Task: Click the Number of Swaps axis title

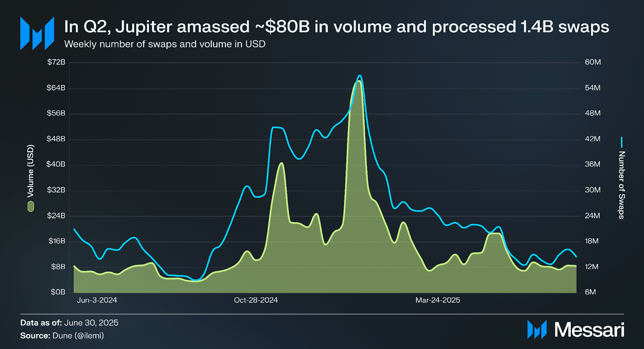Action: pyautogui.click(x=621, y=185)
